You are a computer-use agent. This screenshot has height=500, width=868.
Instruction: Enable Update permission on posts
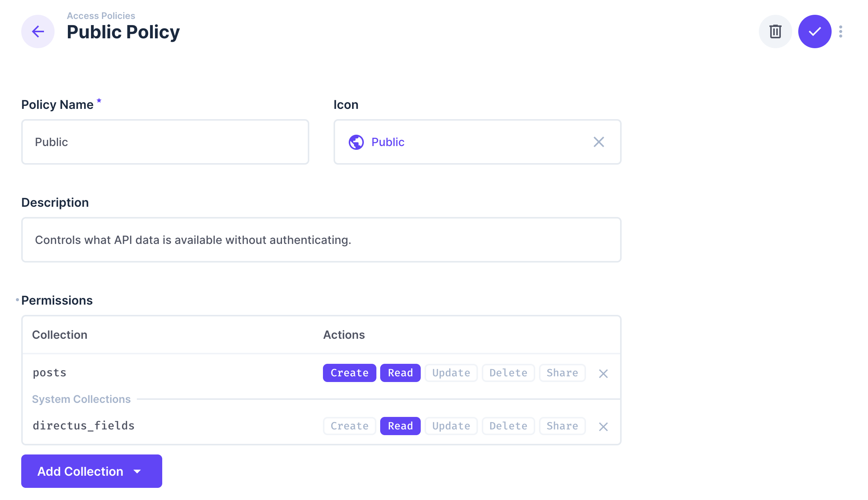click(451, 373)
